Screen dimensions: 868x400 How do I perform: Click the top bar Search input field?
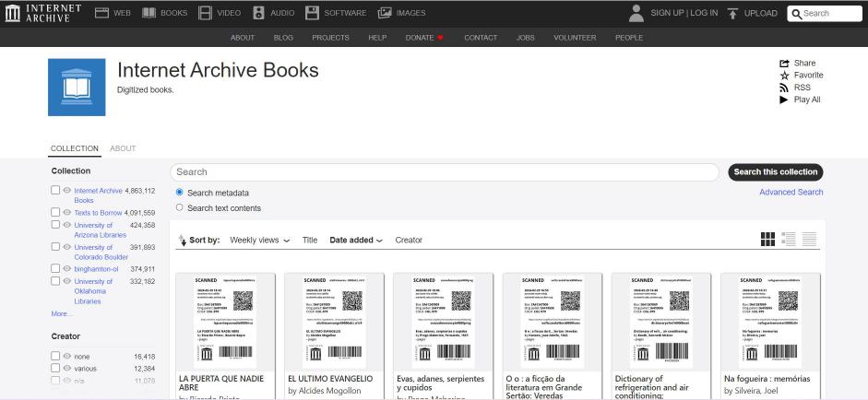pyautogui.click(x=825, y=13)
